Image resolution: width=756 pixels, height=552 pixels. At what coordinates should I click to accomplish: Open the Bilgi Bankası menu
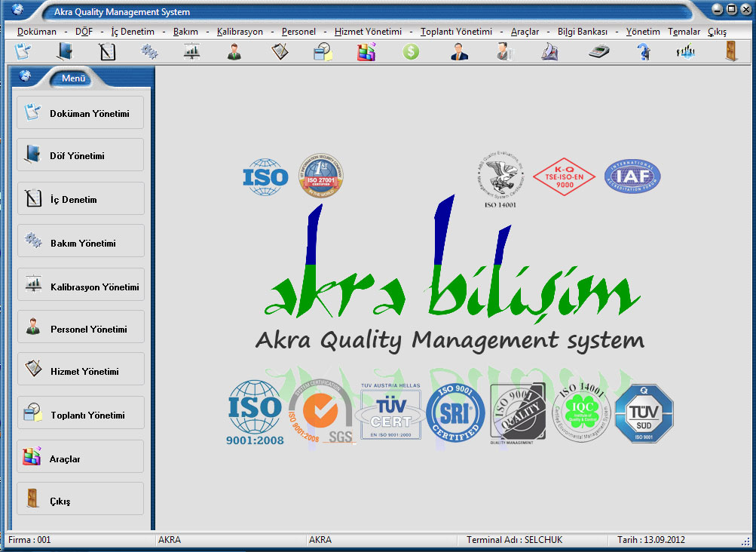click(583, 32)
